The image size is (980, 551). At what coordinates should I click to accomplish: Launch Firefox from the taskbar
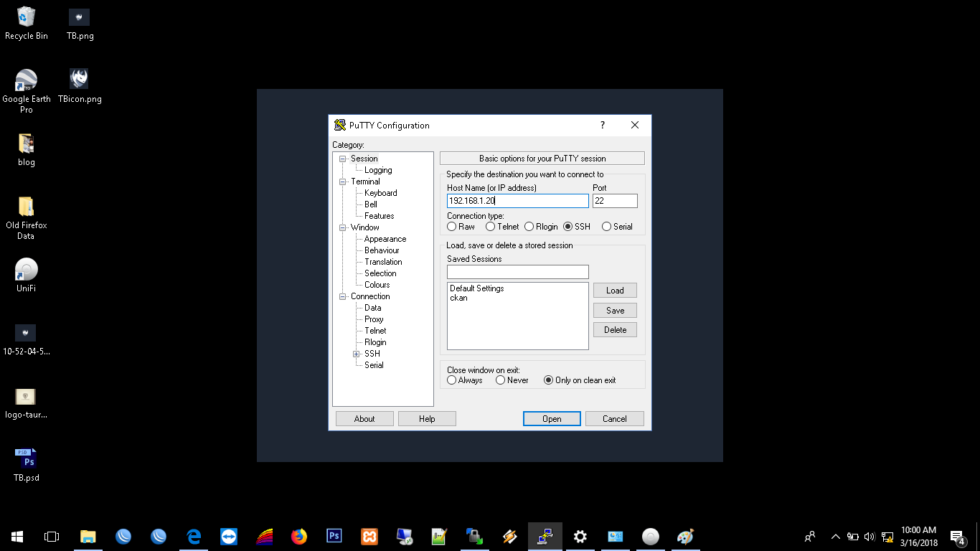click(x=299, y=536)
